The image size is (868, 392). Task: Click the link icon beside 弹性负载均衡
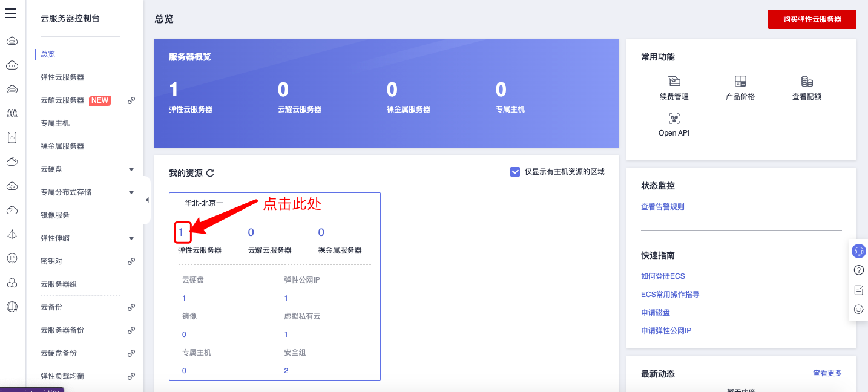coord(131,376)
